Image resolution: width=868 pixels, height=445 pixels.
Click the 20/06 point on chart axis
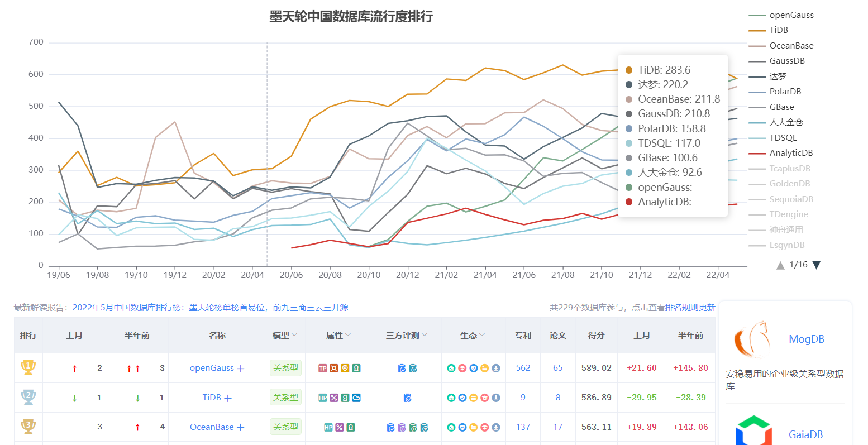tap(291, 275)
